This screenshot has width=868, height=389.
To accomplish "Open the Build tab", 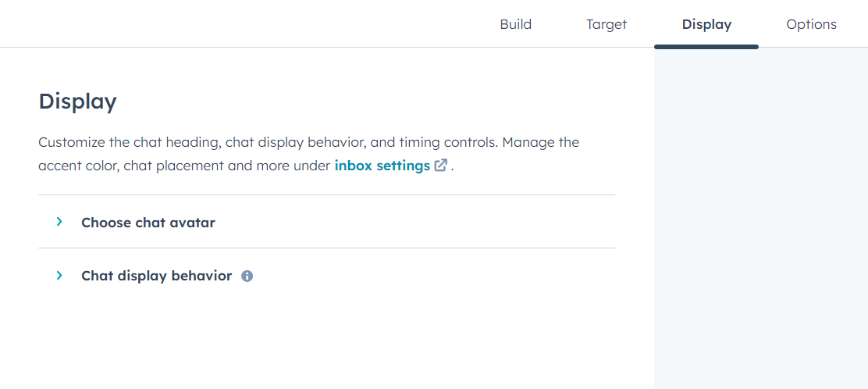I will (515, 24).
